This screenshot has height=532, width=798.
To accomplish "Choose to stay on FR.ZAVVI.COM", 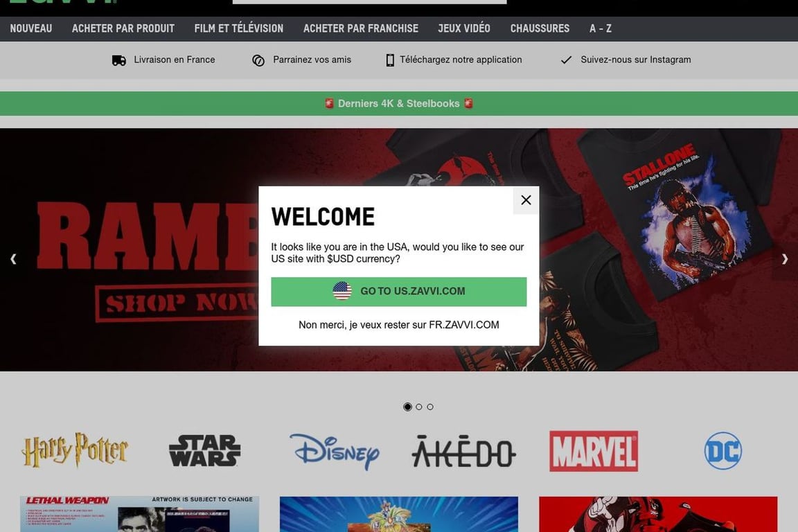I will (398, 325).
